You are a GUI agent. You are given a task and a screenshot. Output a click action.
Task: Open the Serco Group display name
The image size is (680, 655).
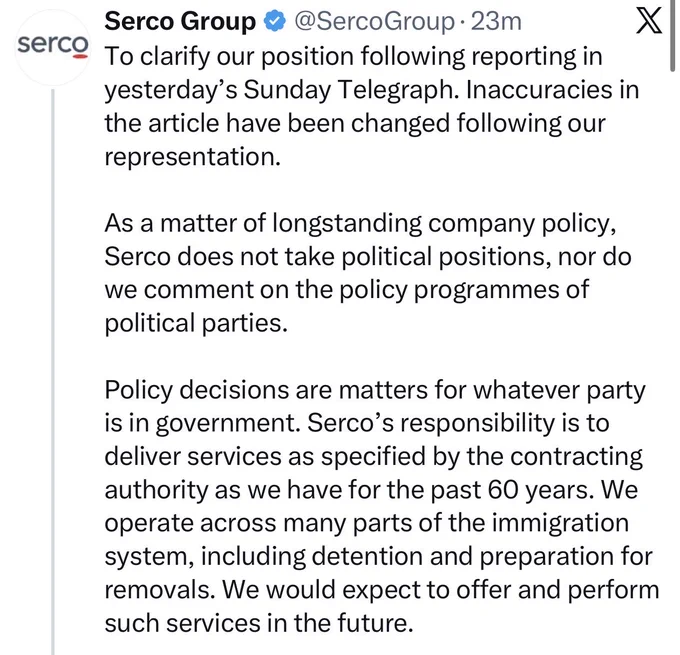180,21
